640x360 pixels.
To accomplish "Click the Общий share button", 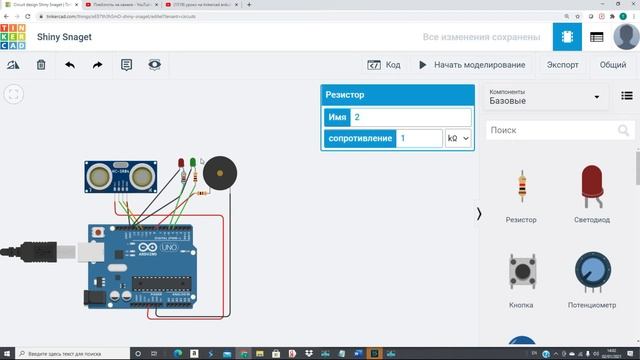I will [613, 65].
